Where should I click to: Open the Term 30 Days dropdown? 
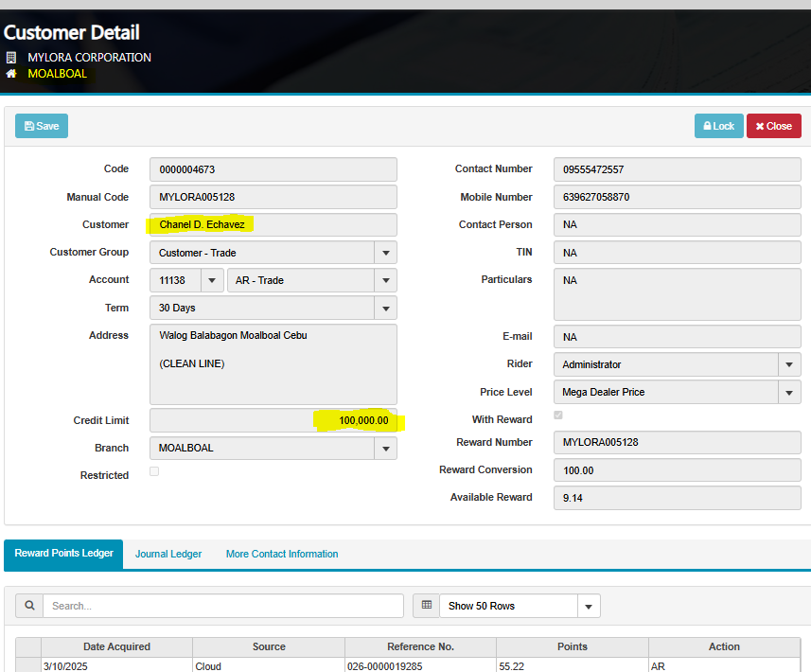tap(385, 308)
